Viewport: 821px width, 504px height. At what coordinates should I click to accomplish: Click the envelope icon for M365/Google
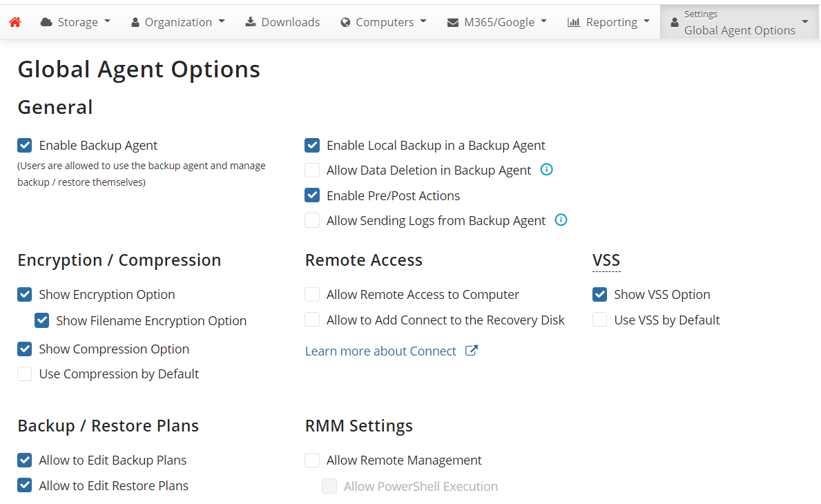453,22
